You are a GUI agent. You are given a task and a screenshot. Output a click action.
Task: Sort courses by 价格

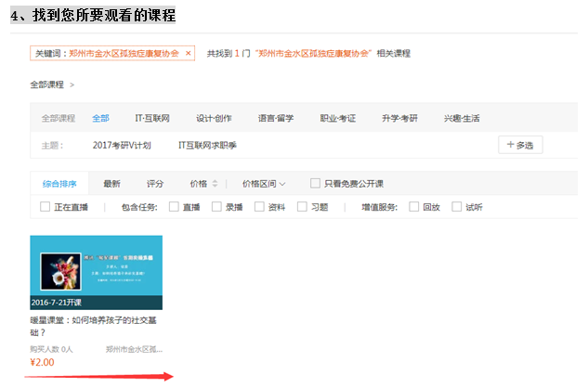pos(203,184)
